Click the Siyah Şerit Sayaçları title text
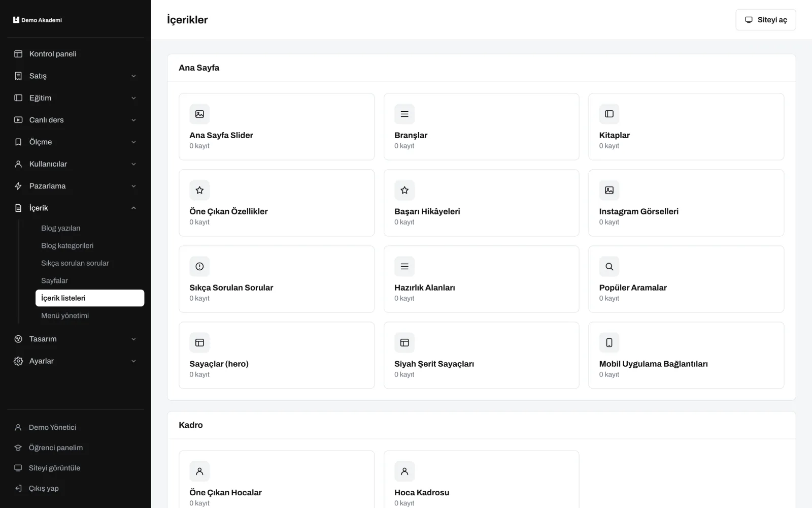The height and width of the screenshot is (508, 812). (434, 364)
